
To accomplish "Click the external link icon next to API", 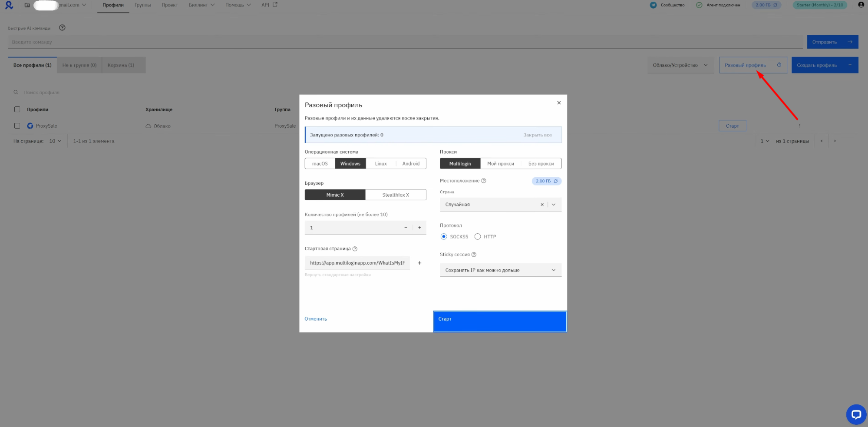I will pos(275,5).
